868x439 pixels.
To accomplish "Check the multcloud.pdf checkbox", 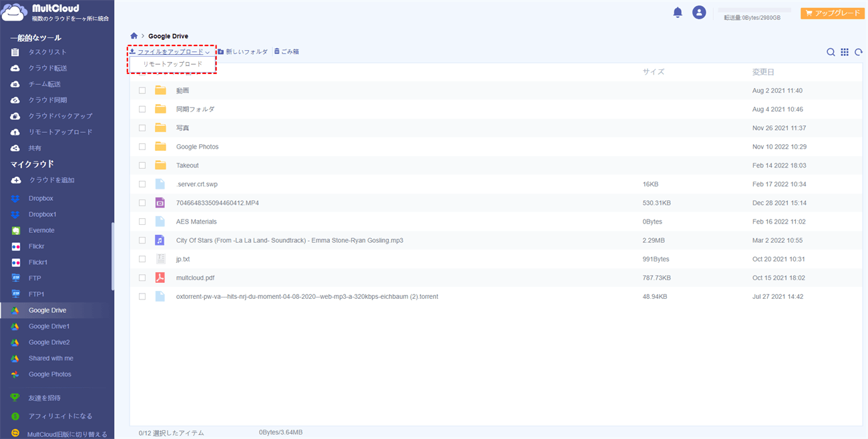I will pyautogui.click(x=142, y=277).
